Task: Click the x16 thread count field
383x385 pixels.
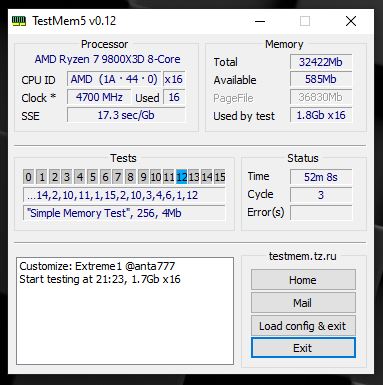Action: pyautogui.click(x=174, y=79)
